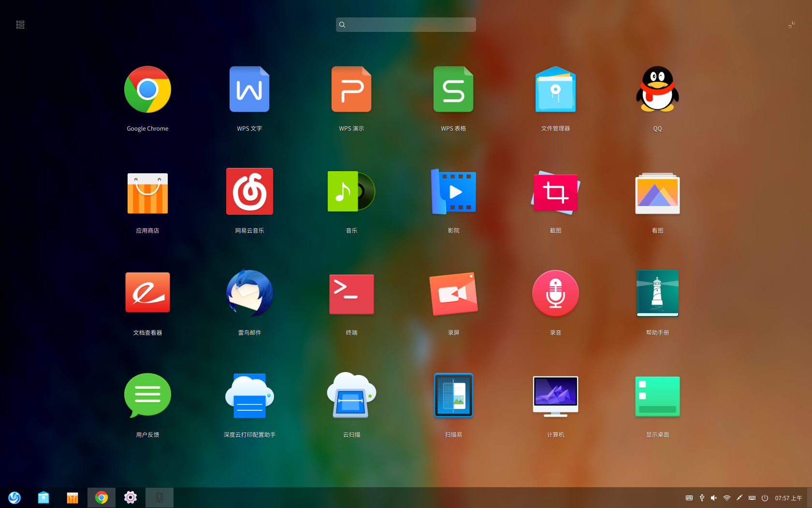Click the launcher search field
The height and width of the screenshot is (508, 812).
[x=406, y=25]
